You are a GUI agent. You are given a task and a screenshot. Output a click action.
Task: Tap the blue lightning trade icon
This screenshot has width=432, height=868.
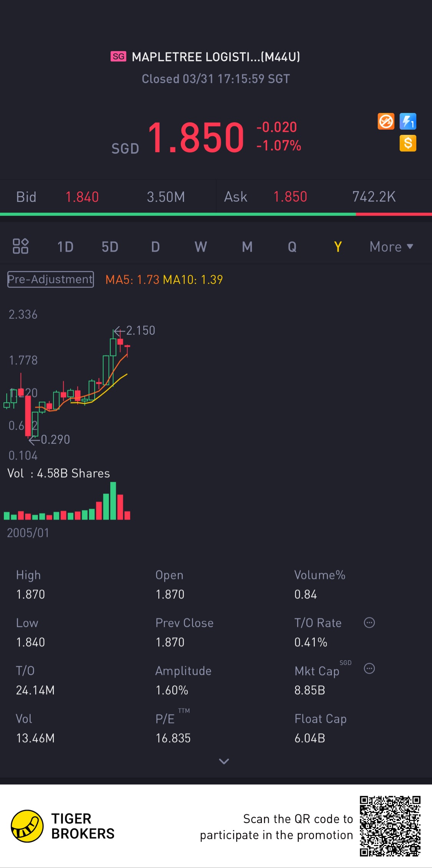pyautogui.click(x=408, y=122)
